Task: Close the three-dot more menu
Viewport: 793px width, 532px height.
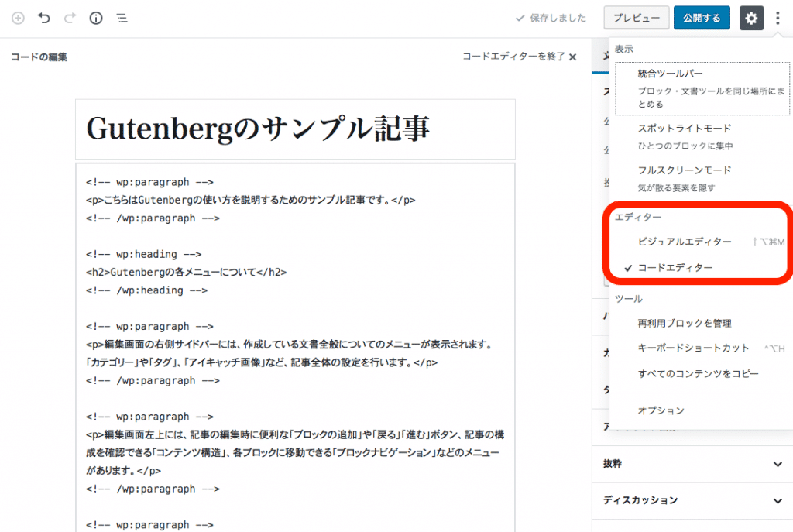Action: pyautogui.click(x=778, y=19)
